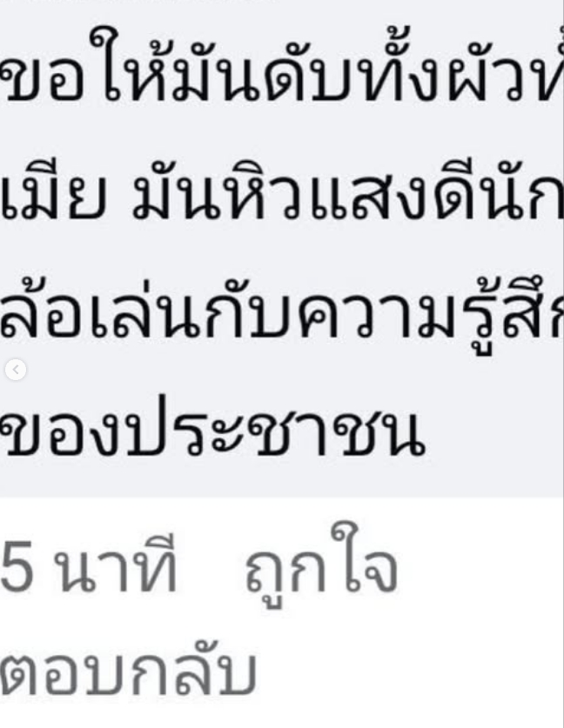Viewport: 564px width, 728px height.
Task: Click the blank white space right of ถูกใจ
Action: tap(479, 565)
